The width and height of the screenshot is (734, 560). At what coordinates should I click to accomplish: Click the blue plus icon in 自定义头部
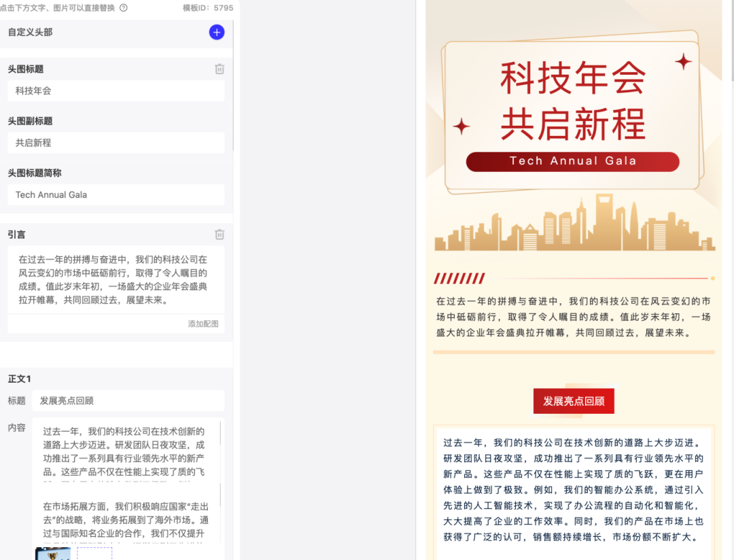point(216,32)
